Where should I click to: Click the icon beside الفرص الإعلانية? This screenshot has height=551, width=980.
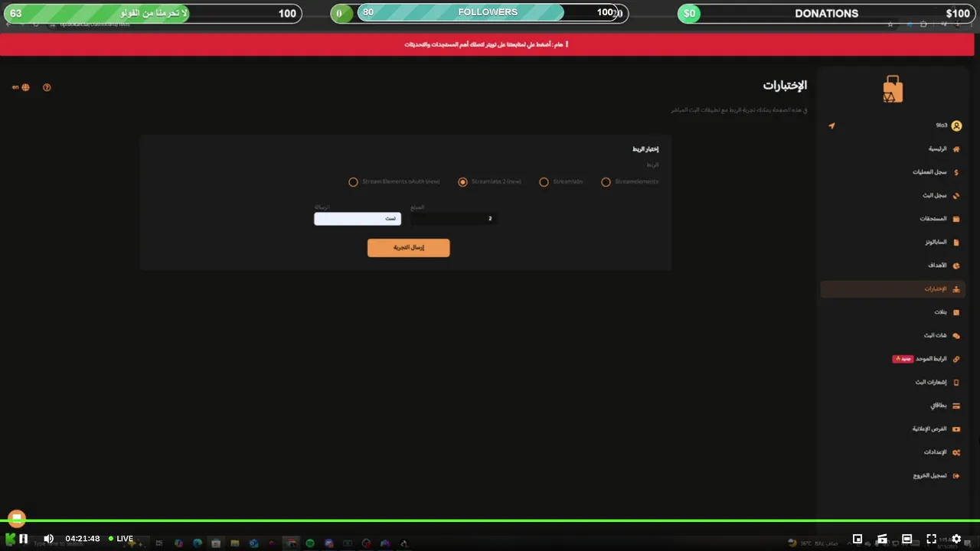(x=956, y=429)
